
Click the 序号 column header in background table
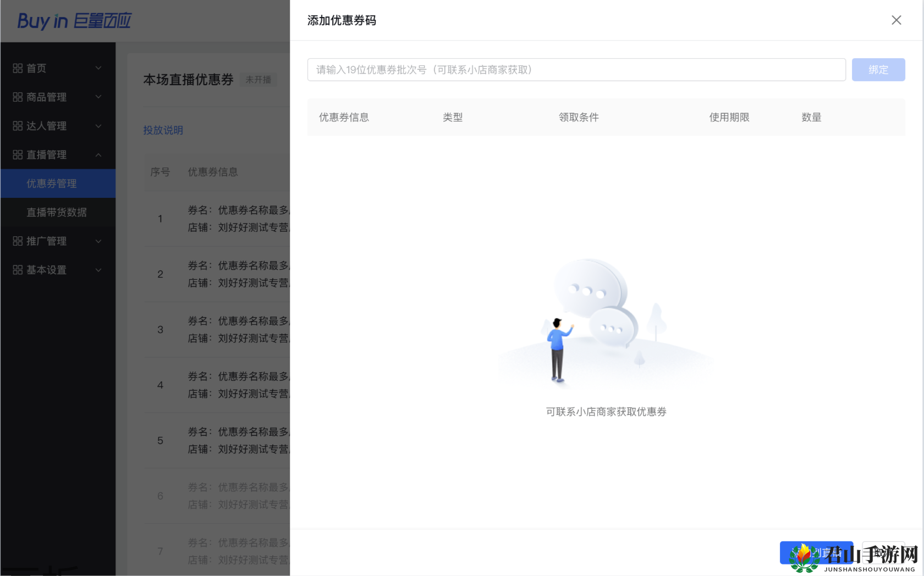[x=160, y=172]
